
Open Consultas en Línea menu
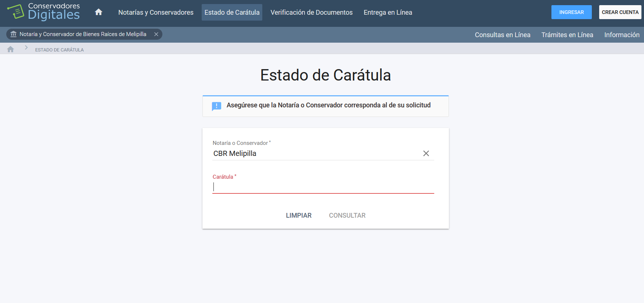[503, 35]
